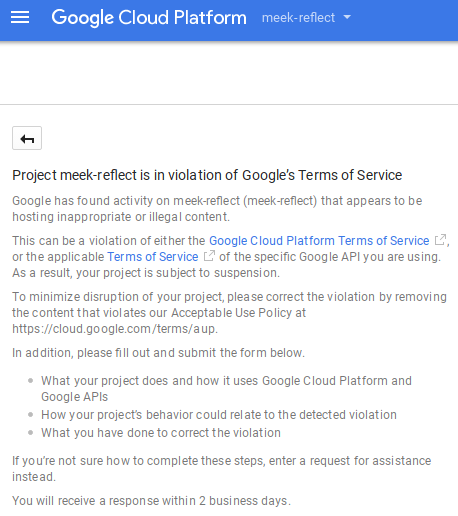Expand the dropdown arrow beside meek-reflect
This screenshot has height=516, width=458.
pos(347,17)
